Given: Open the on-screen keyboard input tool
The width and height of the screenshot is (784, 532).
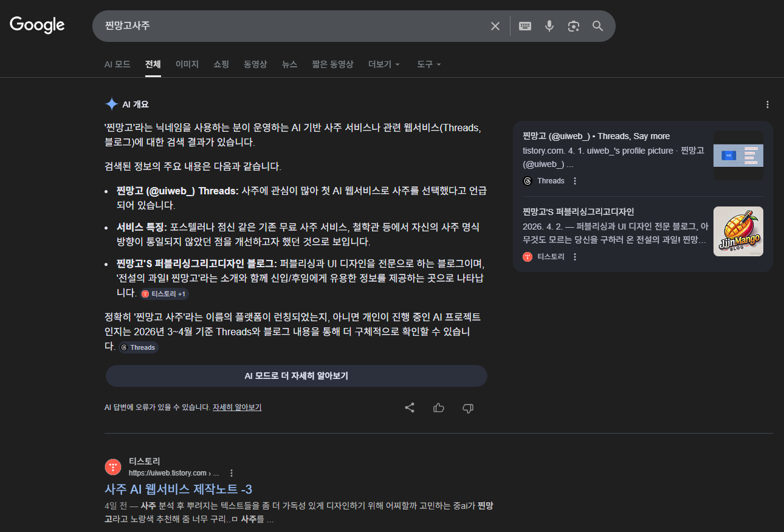Looking at the screenshot, I should (525, 26).
